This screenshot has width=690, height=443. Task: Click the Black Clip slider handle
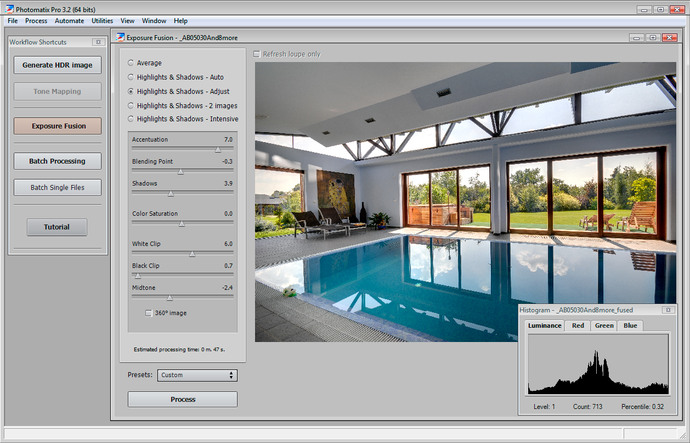pyautogui.click(x=138, y=276)
